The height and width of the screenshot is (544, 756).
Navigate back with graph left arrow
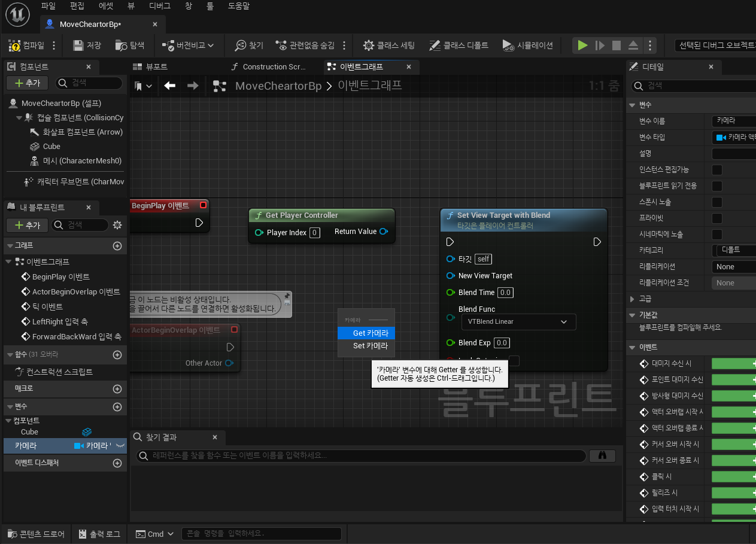[170, 86]
